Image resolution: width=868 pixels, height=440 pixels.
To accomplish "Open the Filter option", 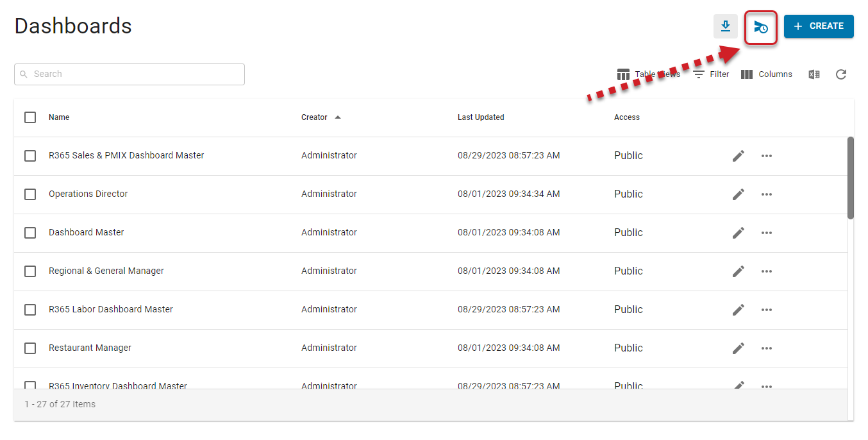I will pyautogui.click(x=711, y=74).
